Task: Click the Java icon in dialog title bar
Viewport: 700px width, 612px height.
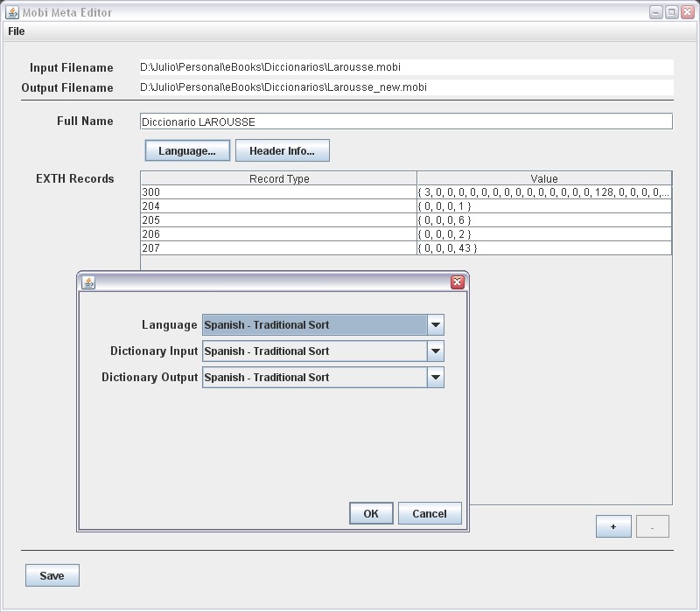Action: click(88, 282)
